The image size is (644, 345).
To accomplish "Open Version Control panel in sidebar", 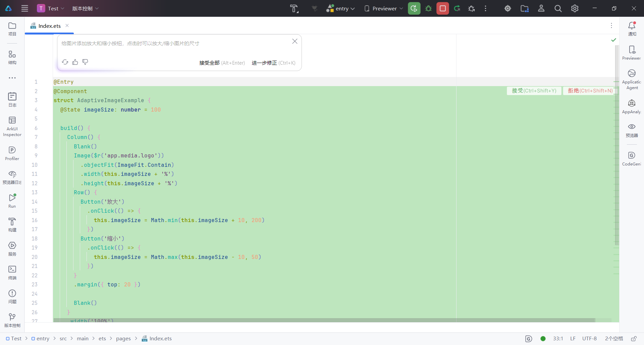I will point(12,320).
